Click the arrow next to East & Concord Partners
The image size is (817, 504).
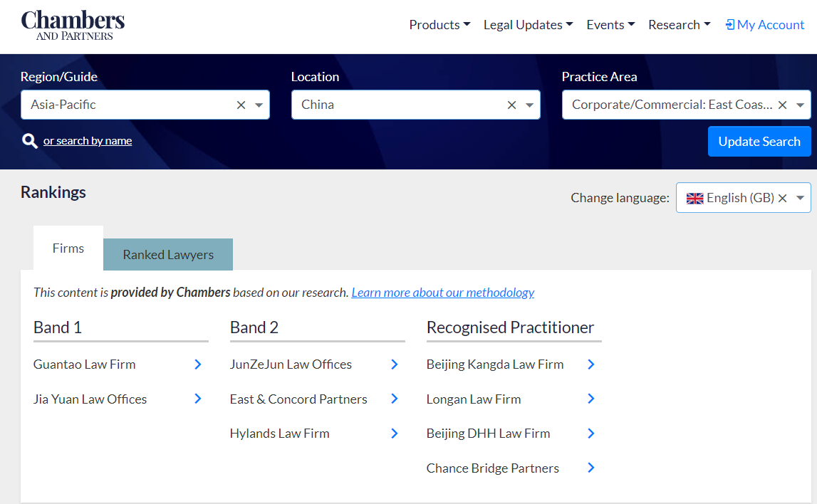click(x=395, y=399)
